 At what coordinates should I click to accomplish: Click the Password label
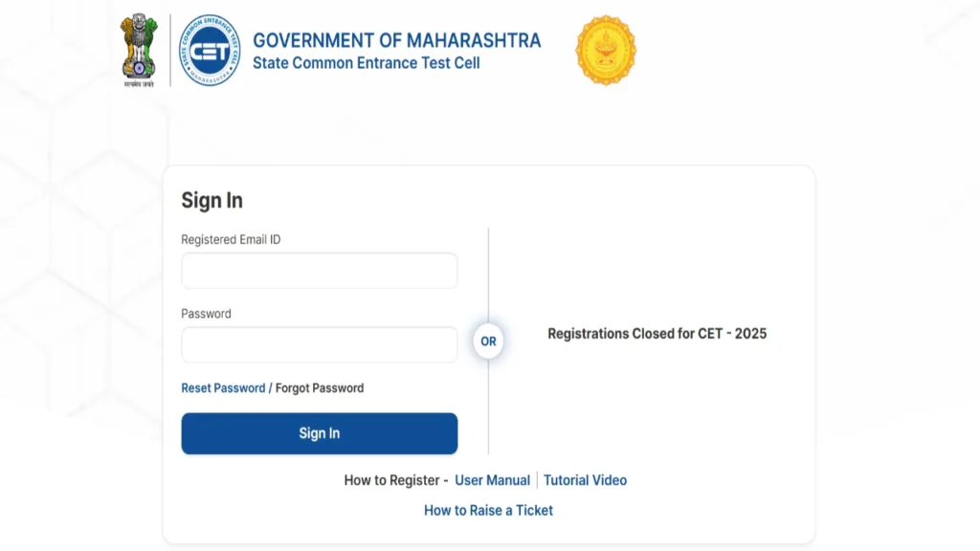[x=205, y=313]
